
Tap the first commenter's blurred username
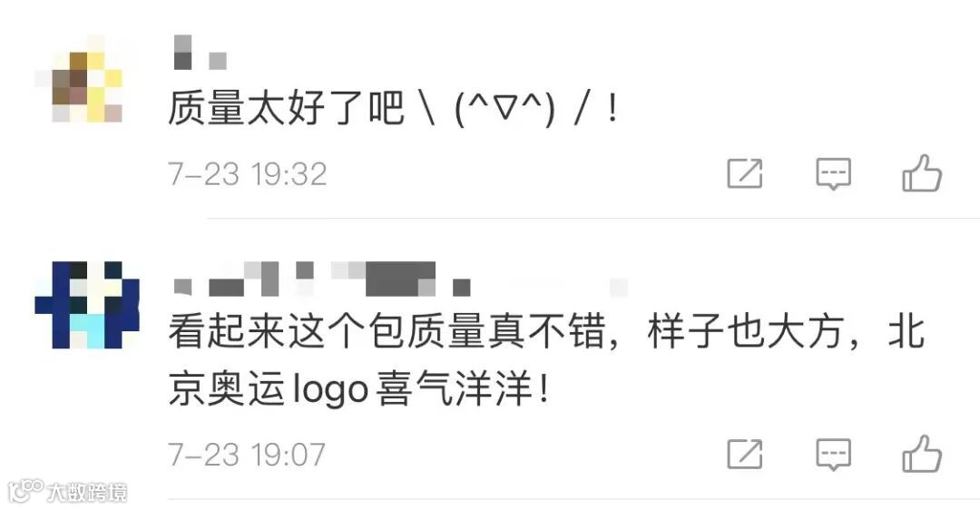(200, 53)
